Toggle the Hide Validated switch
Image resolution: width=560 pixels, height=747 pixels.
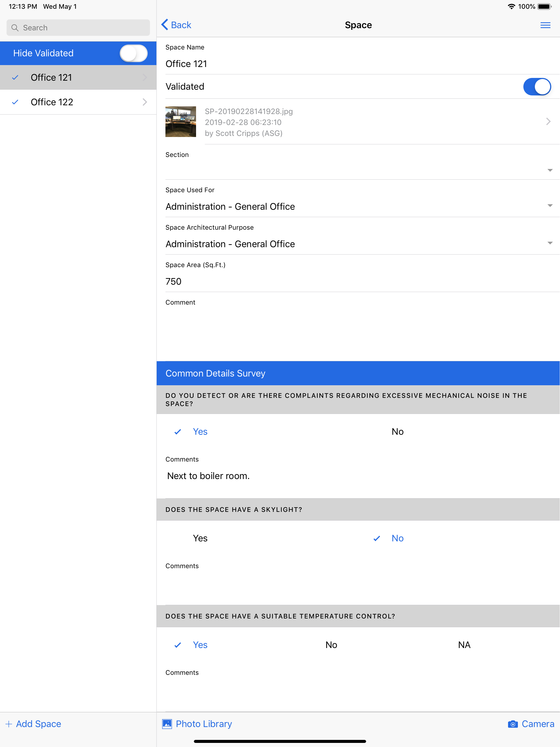point(133,53)
